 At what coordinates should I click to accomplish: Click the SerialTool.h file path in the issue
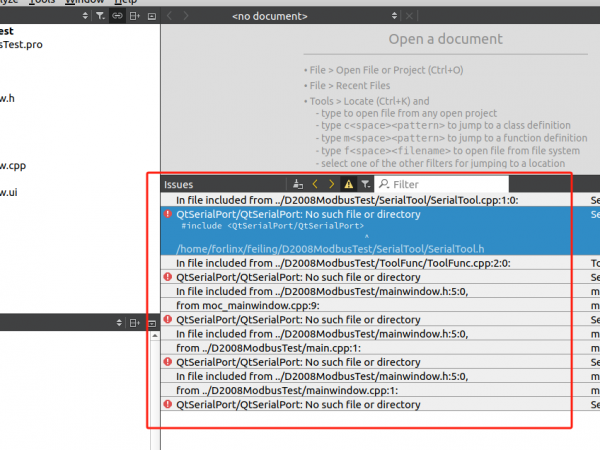pyautogui.click(x=330, y=248)
